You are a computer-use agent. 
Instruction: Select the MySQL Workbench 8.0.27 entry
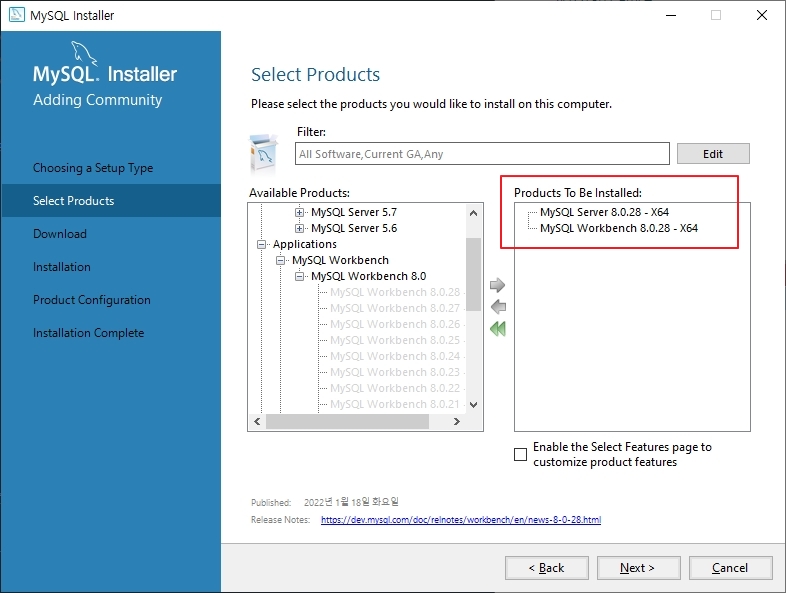[395, 308]
